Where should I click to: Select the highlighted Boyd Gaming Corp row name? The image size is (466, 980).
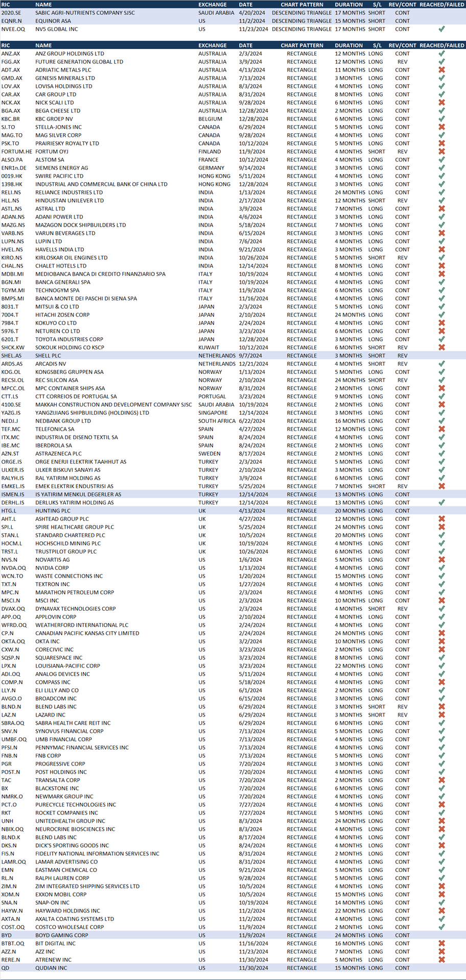[61, 935]
